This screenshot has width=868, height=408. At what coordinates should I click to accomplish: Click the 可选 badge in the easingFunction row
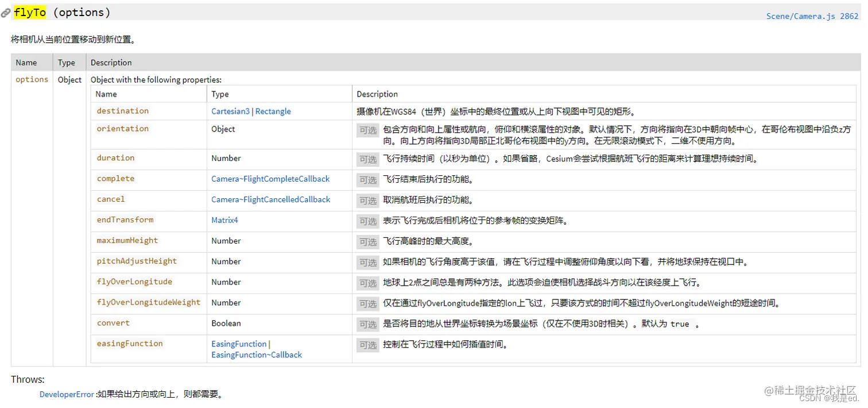(368, 345)
